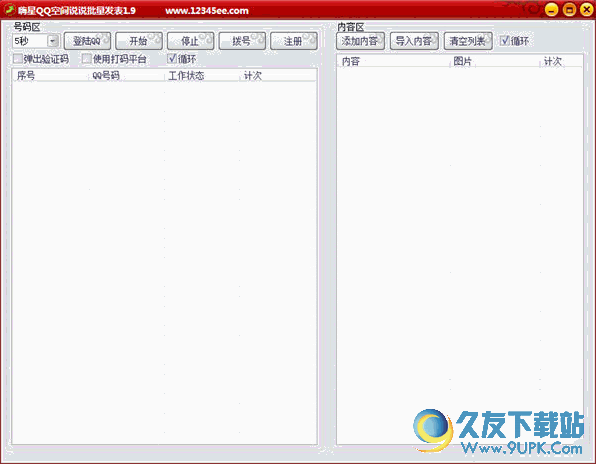Viewport: 596px width, 464px height.
Task: Click 导入内容 import content button
Action: 414,41
